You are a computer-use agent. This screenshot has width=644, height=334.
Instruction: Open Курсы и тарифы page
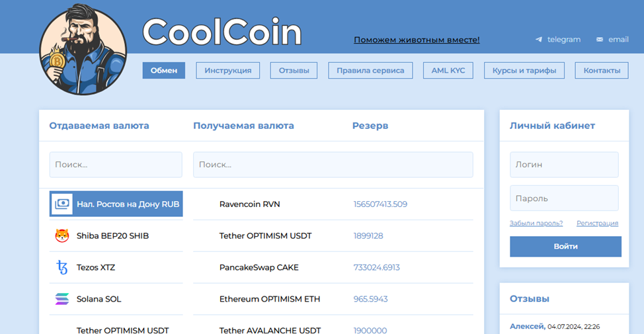[x=524, y=70]
